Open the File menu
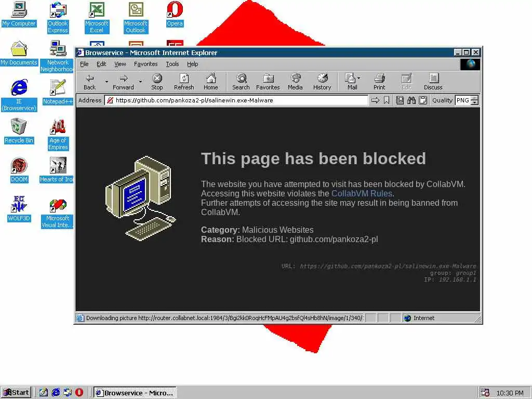The height and width of the screenshot is (399, 532). [84, 64]
